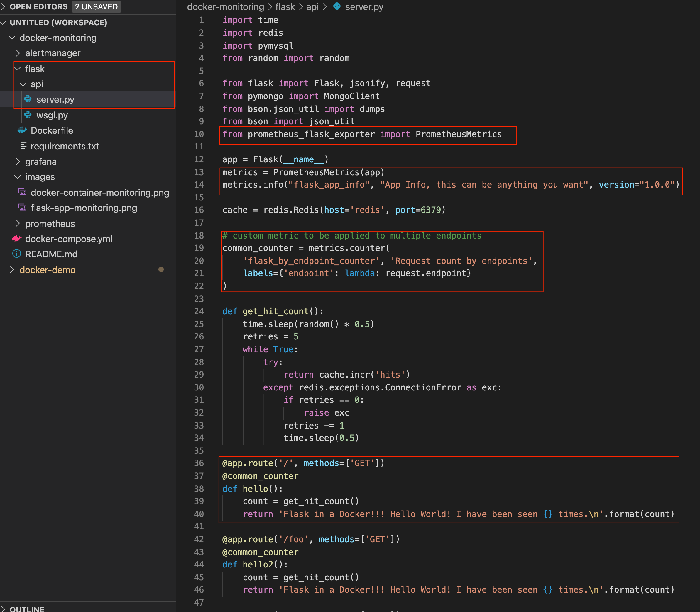Collapse the images folder
This screenshot has height=612, width=700.
tap(18, 177)
